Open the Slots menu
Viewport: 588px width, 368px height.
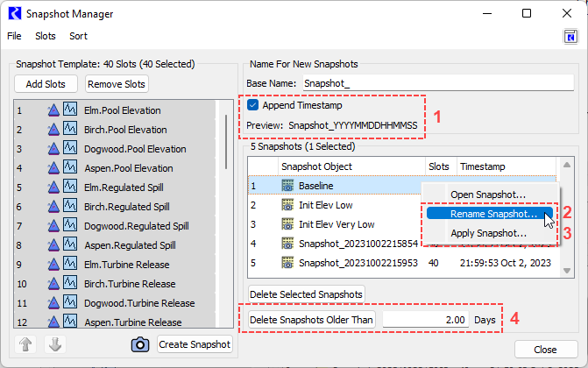(x=45, y=36)
